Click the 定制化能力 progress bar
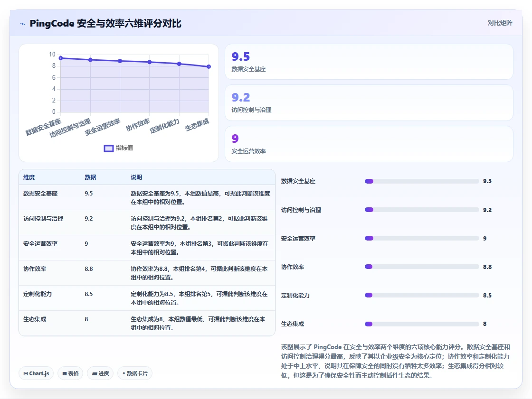The image size is (532, 399). 422,295
